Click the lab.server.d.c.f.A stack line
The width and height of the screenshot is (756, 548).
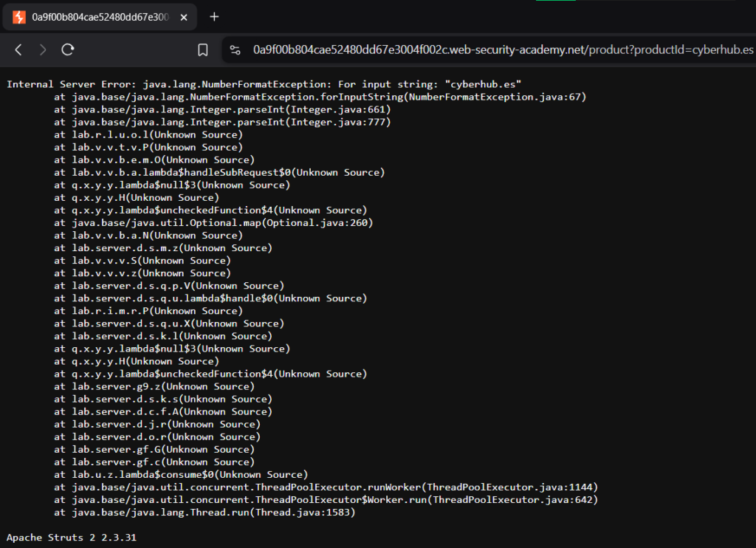163,411
